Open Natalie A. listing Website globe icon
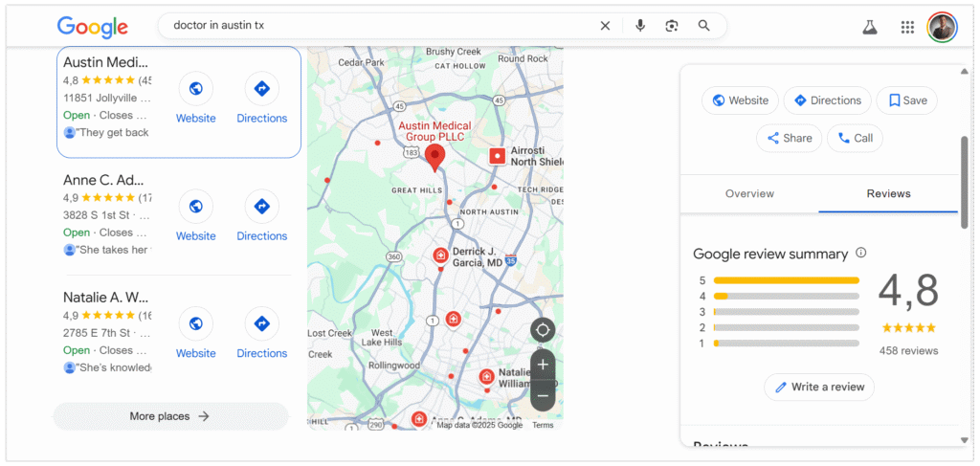 coord(195,323)
